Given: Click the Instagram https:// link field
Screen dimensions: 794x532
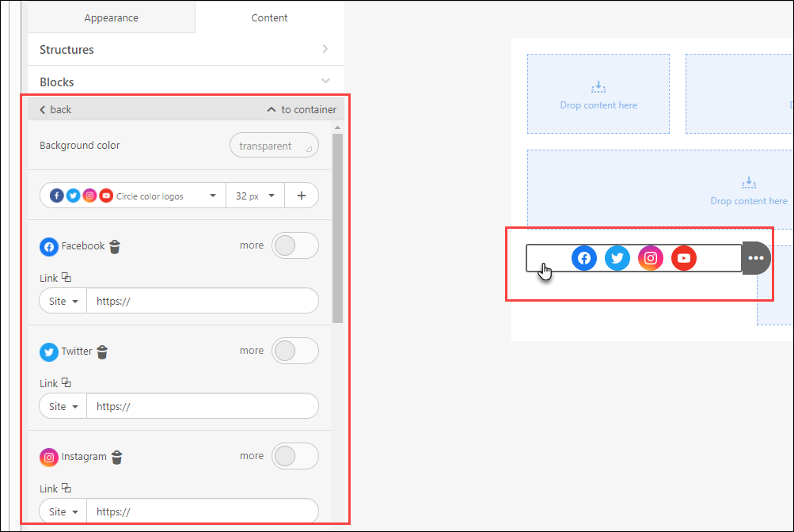Looking at the screenshot, I should 203,511.
